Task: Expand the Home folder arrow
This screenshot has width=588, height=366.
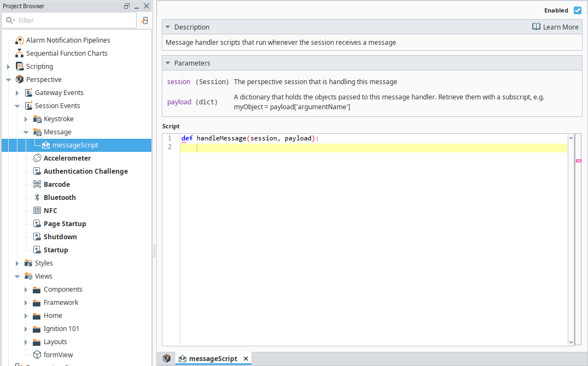Action: 26,316
